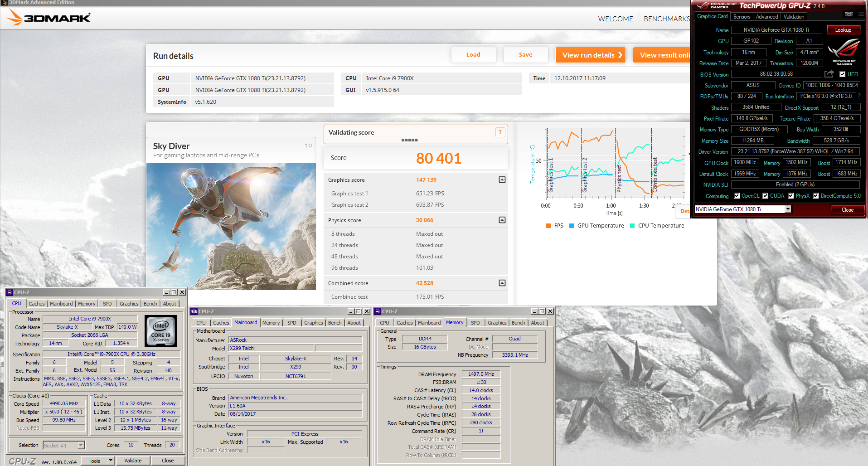This screenshot has height=466, width=868.
Task: Click the Bus Interface question mark
Action: point(859,96)
